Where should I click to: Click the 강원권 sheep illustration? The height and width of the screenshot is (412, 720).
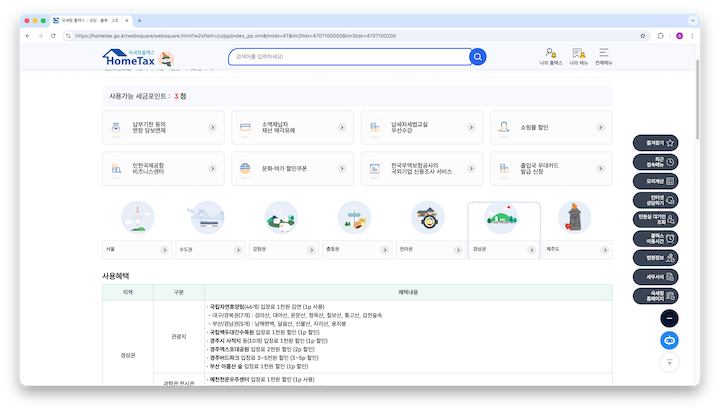click(x=281, y=217)
